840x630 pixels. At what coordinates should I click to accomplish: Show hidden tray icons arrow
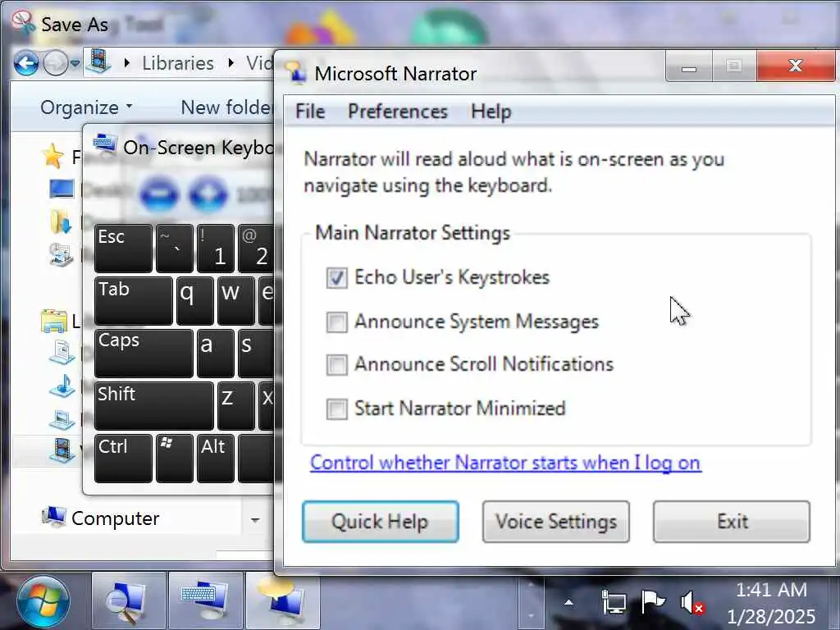[x=569, y=603]
